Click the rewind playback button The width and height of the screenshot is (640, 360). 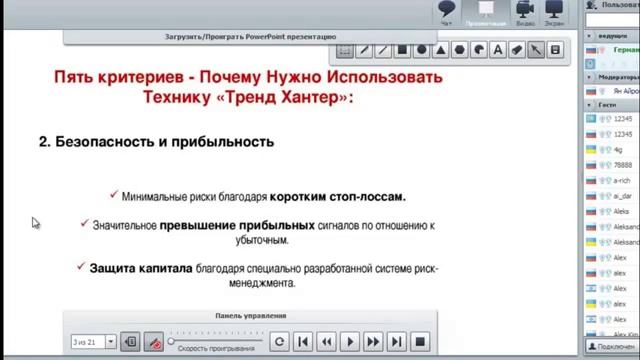(326, 342)
